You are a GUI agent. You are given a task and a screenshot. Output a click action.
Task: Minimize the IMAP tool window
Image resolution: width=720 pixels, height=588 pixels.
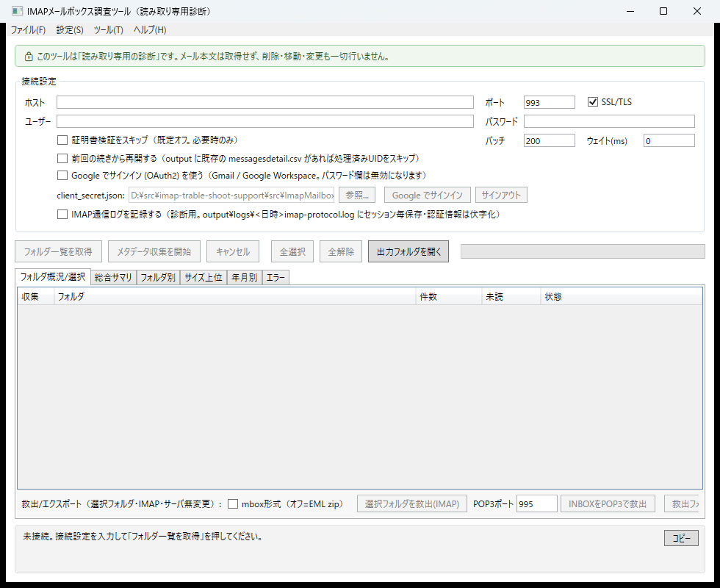pyautogui.click(x=630, y=11)
